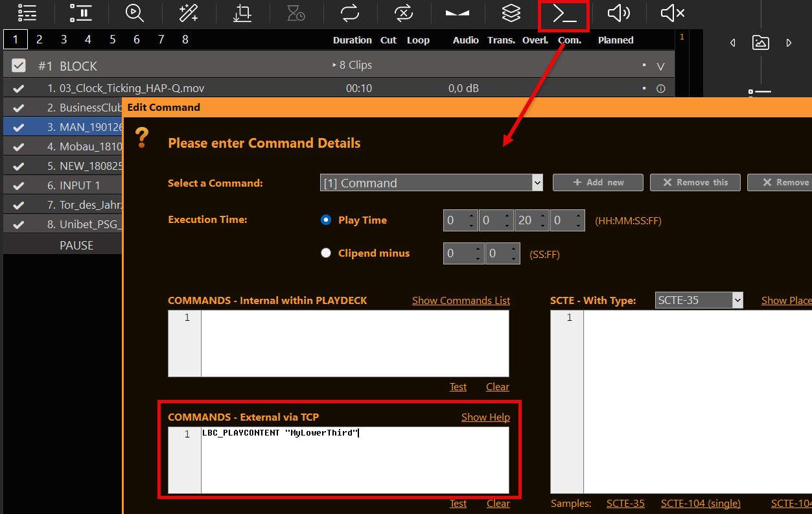
Task: Click the crop tool icon
Action: [x=242, y=13]
